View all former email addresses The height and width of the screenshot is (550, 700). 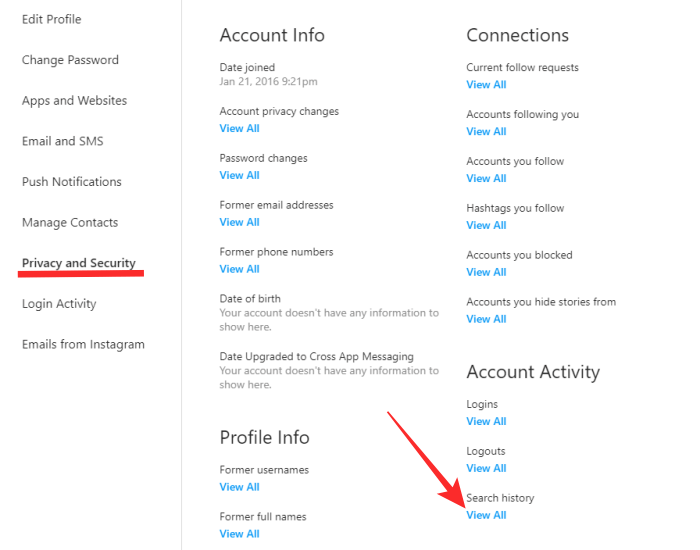[239, 222]
